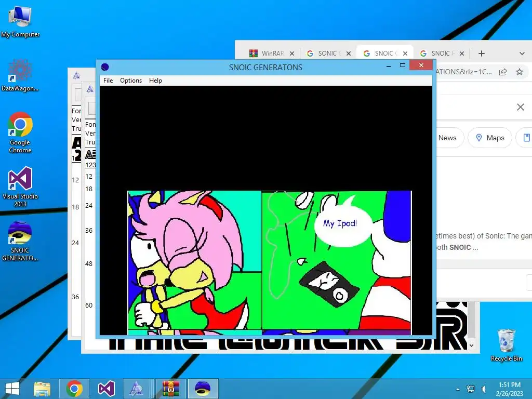Switch to WinRAR in the taskbar
Viewport: 532px width, 399px height.
pyautogui.click(x=170, y=389)
